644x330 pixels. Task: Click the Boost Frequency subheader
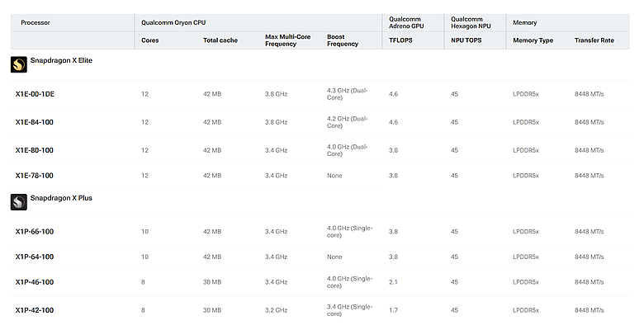(x=343, y=40)
